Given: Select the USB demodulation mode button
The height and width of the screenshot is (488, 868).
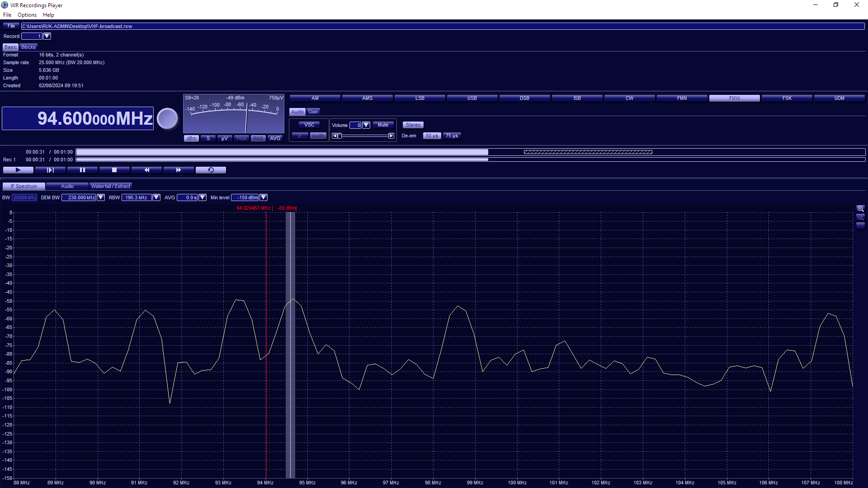Looking at the screenshot, I should click(472, 98).
